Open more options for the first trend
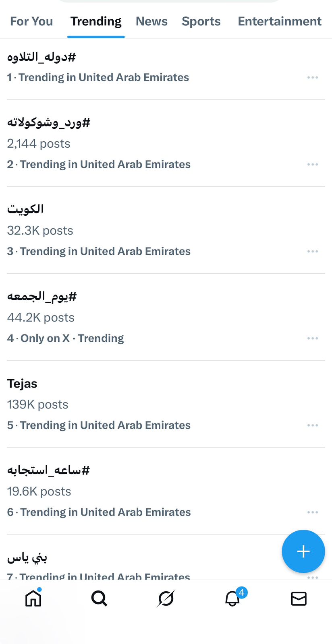 tap(313, 77)
